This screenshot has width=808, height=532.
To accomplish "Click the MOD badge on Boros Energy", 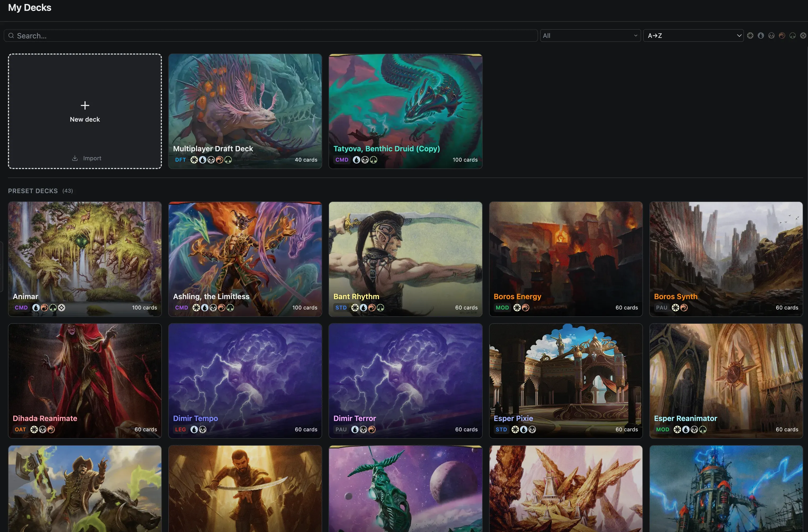I will (502, 308).
